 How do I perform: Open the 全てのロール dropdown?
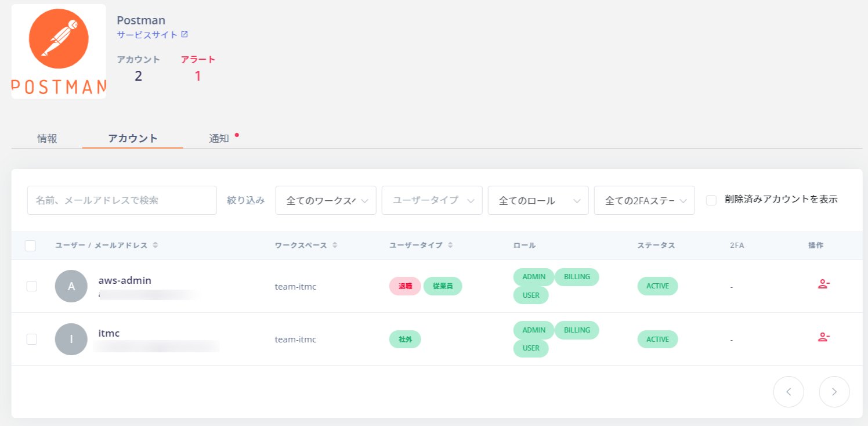538,200
